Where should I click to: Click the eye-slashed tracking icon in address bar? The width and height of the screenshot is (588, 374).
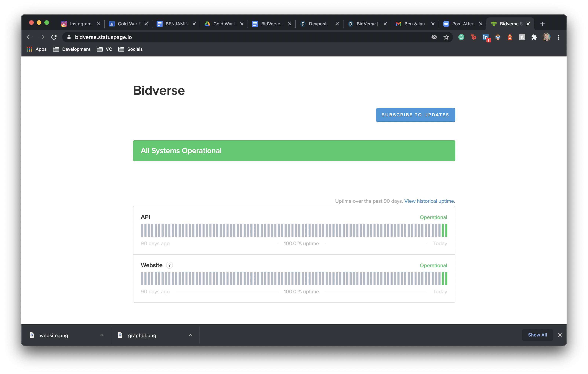(x=434, y=37)
